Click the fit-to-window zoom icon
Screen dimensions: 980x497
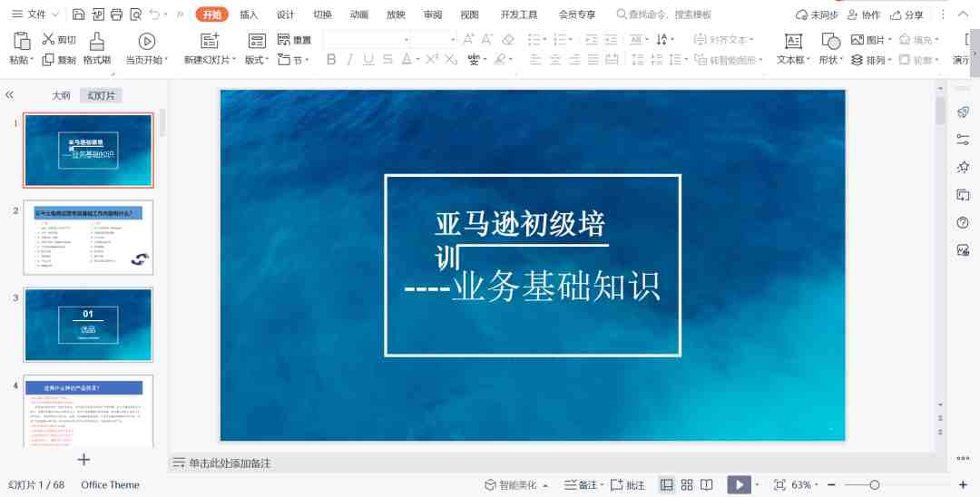point(779,484)
